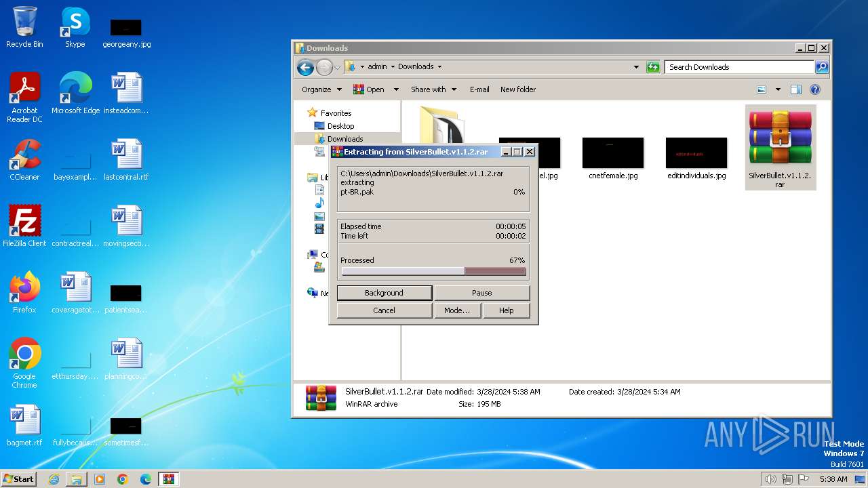Click in Search Downloads field
This screenshot has height=488, width=868.
point(740,67)
